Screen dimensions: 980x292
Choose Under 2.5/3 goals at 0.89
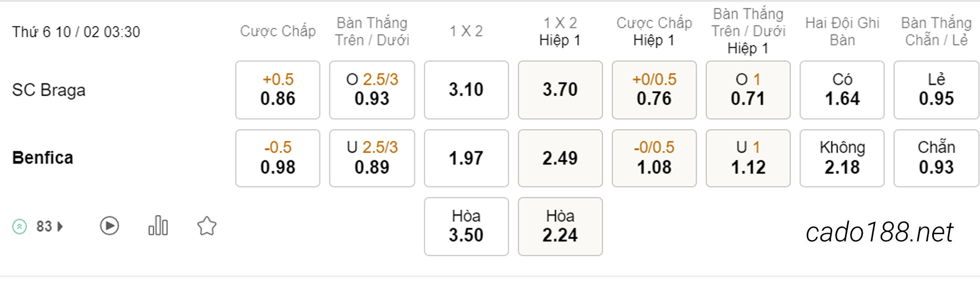372,158
